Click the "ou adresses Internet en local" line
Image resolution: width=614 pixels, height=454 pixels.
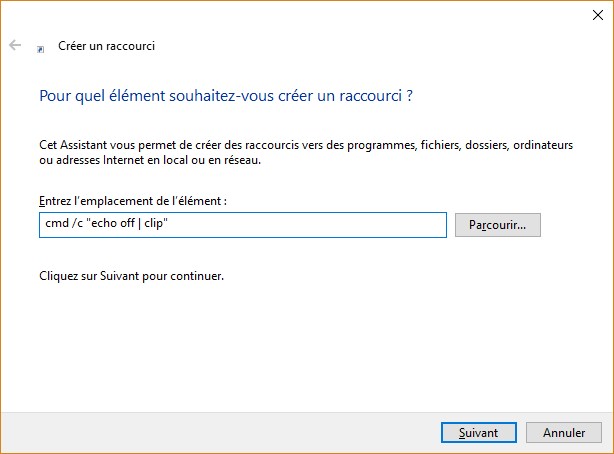coord(163,160)
